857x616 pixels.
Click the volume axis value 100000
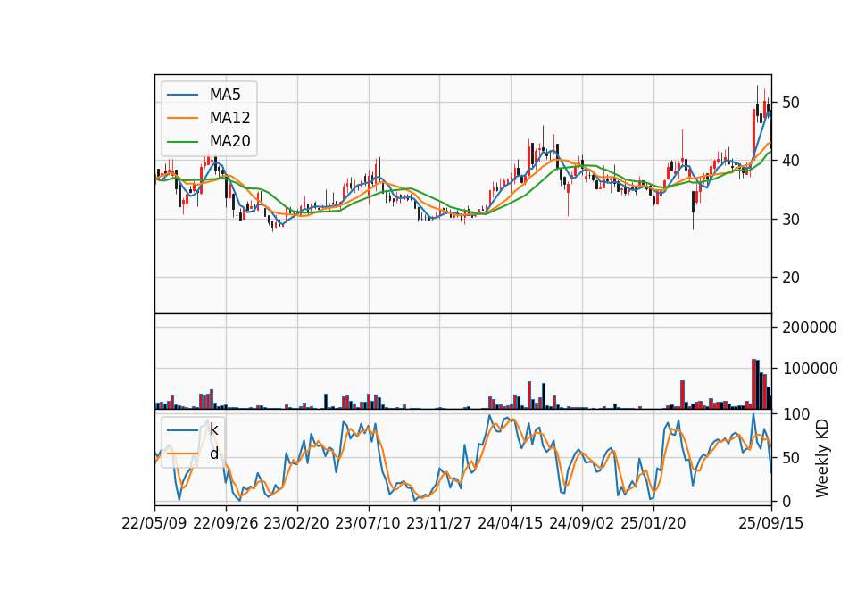(x=810, y=369)
